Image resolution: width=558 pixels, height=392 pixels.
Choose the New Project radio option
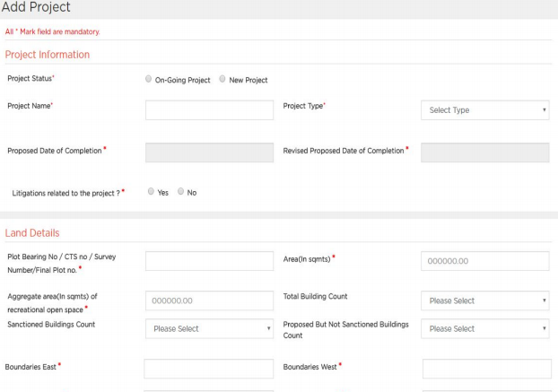pos(222,79)
